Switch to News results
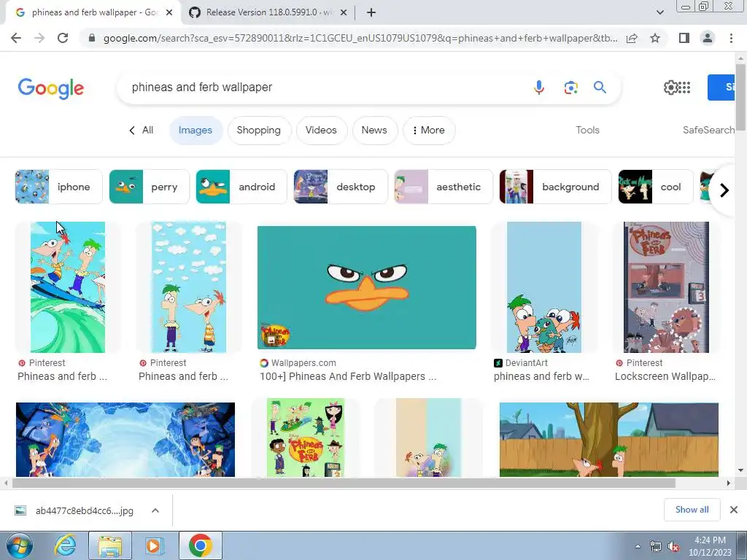This screenshot has width=747, height=560. click(x=374, y=130)
